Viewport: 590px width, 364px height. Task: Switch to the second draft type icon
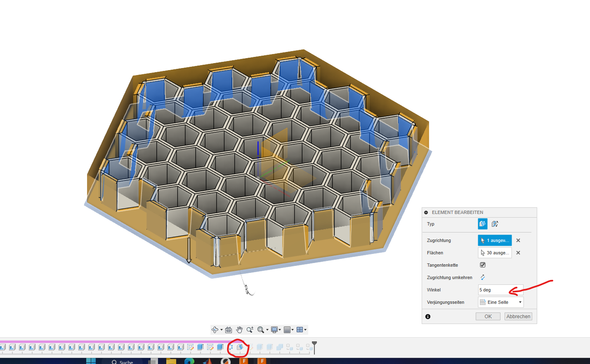coord(495,224)
